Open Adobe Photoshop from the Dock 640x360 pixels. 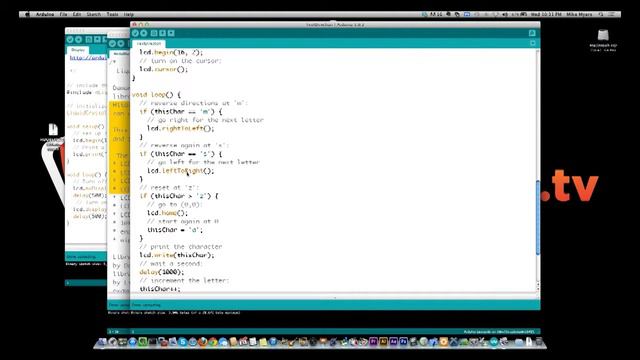(x=403, y=342)
